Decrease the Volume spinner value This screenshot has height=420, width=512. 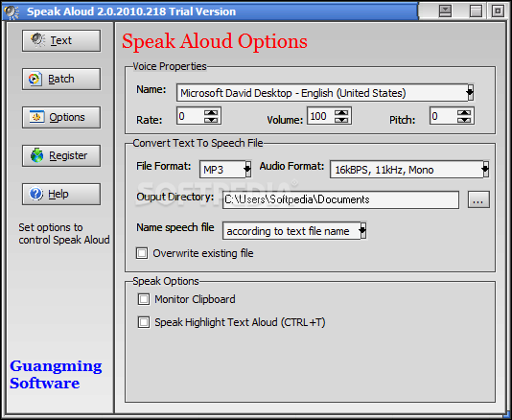[341, 120]
